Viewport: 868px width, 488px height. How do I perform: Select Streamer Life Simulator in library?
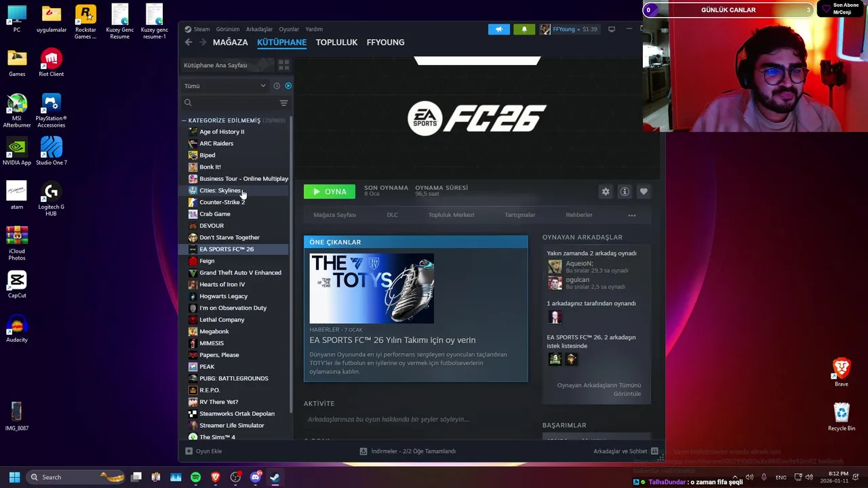(x=235, y=425)
